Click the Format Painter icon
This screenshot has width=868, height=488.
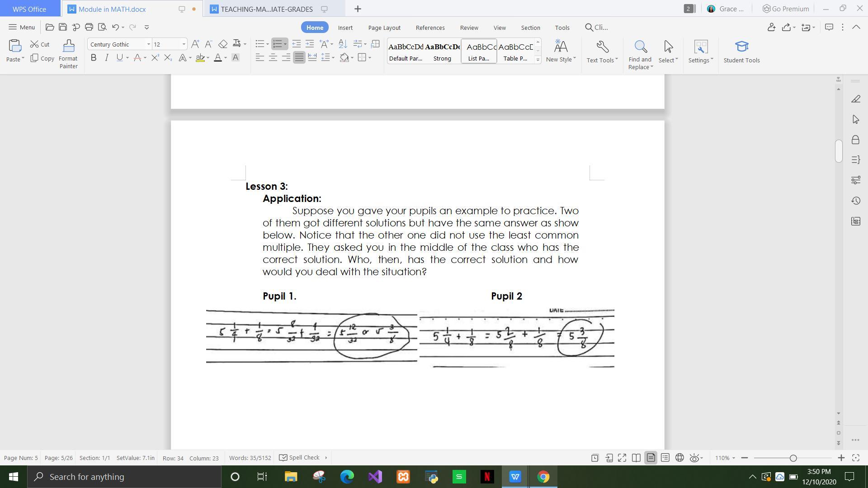point(68,53)
